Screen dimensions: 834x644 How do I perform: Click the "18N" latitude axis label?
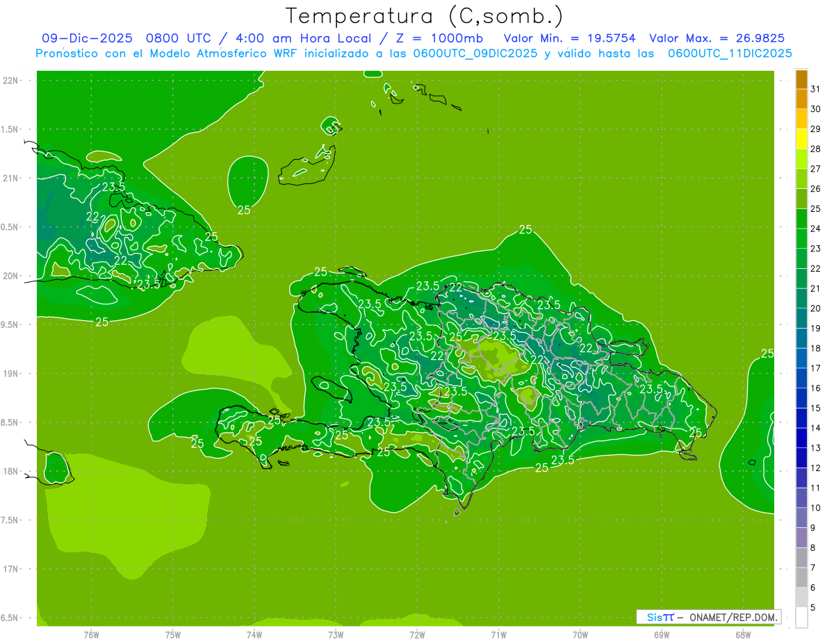[11, 471]
